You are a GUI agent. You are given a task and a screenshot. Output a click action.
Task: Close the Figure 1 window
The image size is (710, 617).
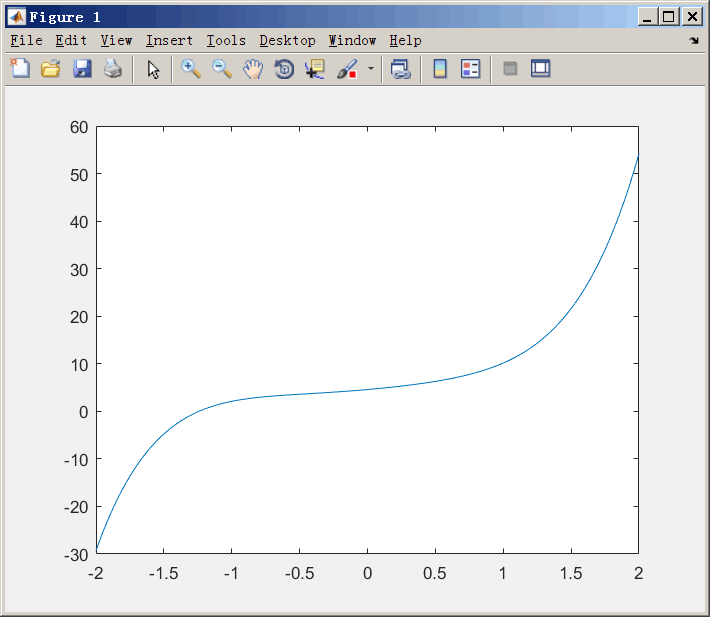(x=692, y=17)
